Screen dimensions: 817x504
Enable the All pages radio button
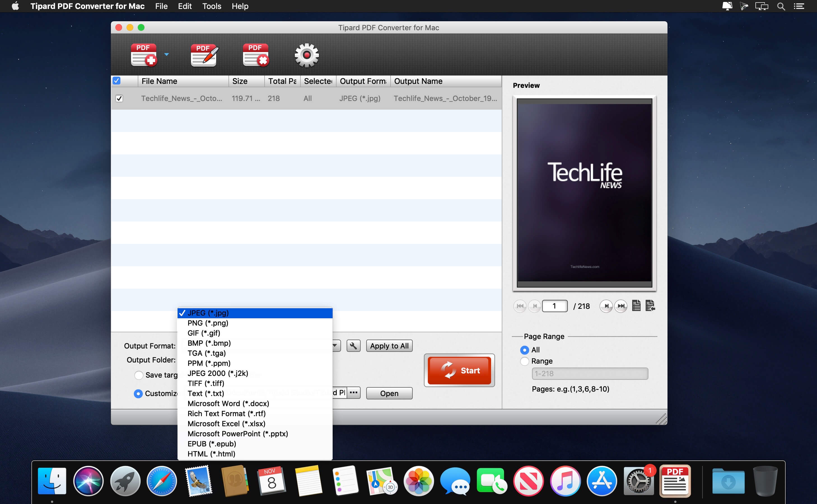pos(524,349)
